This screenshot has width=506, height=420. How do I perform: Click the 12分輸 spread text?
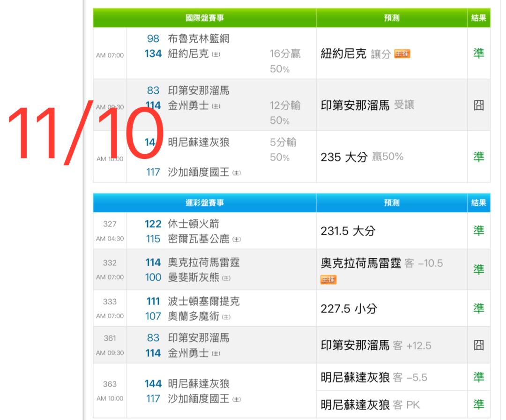coord(285,105)
